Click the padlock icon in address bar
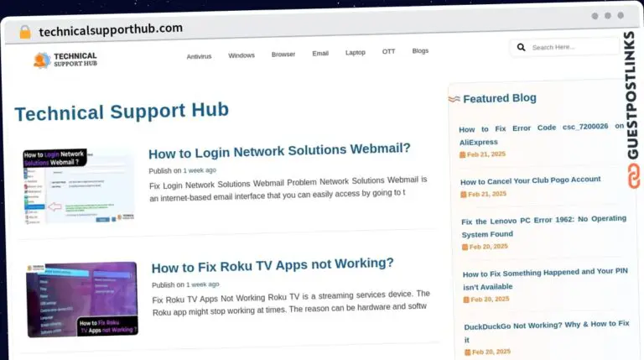This screenshot has width=644, height=360. [24, 32]
